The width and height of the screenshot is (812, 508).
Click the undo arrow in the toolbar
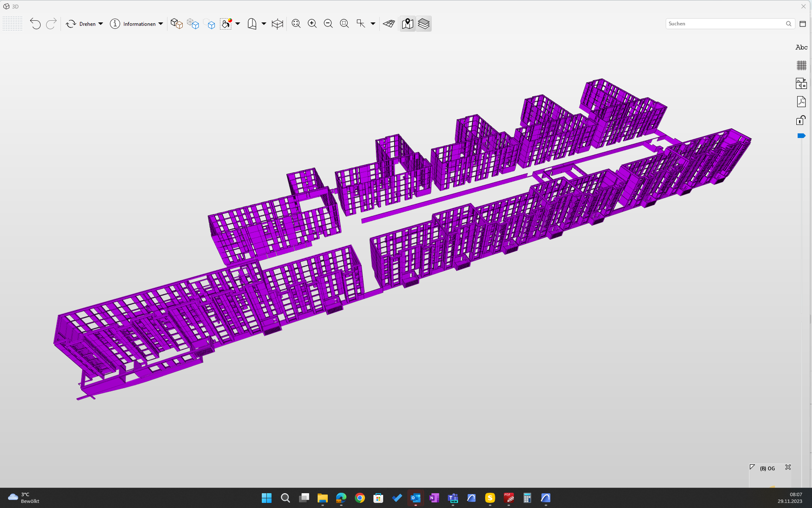35,24
